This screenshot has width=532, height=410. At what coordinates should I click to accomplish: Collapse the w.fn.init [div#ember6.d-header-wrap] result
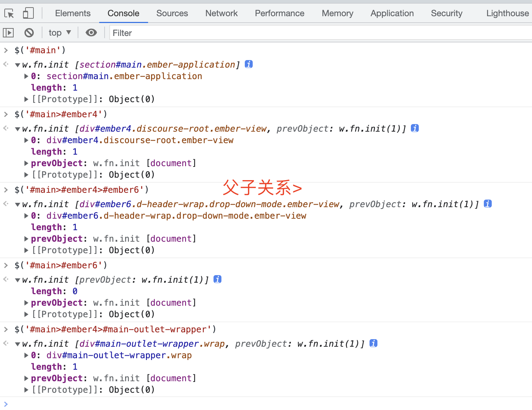pos(17,205)
